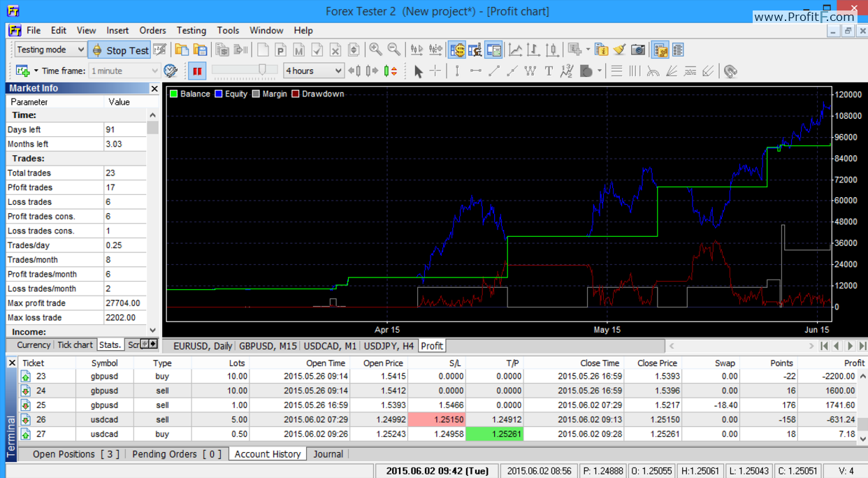Select the Fibonacci retracement tool
This screenshot has height=478, width=868.
click(616, 71)
